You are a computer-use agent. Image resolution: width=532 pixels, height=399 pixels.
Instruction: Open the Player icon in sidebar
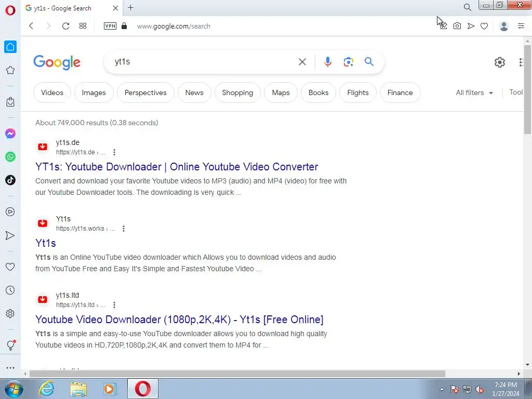10,212
